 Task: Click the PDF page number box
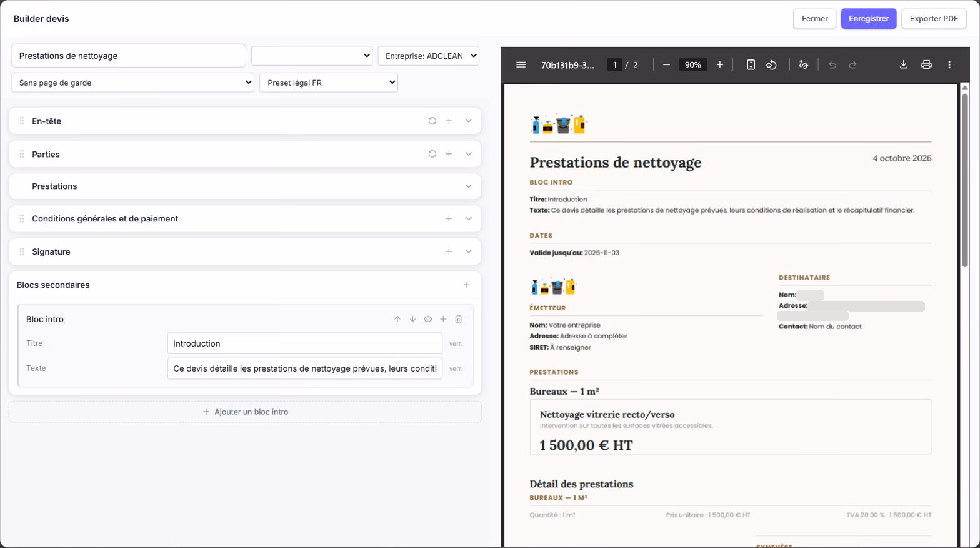click(x=615, y=64)
